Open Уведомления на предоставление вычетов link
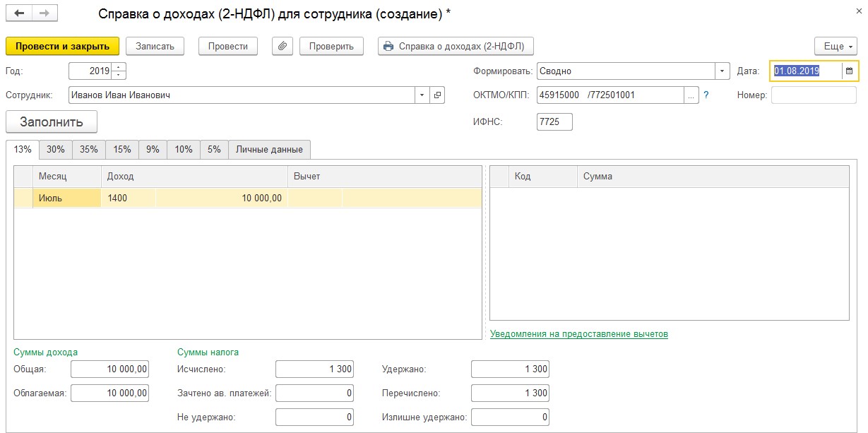This screenshot has width=868, height=433. coord(578,334)
